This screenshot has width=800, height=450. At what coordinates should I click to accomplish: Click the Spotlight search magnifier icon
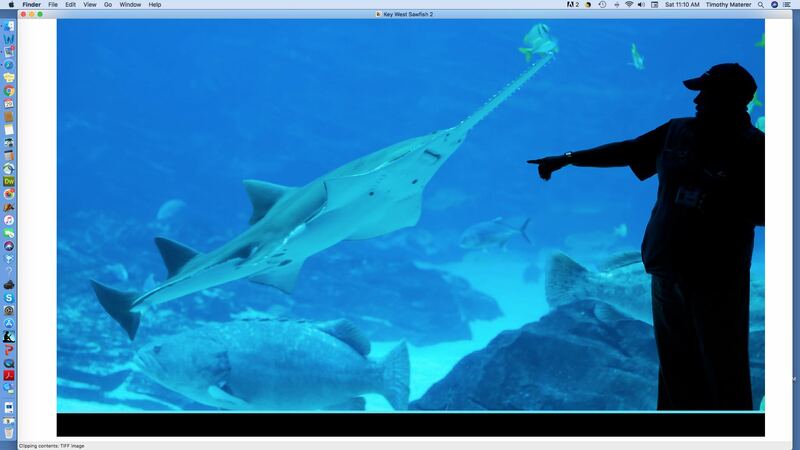point(761,5)
